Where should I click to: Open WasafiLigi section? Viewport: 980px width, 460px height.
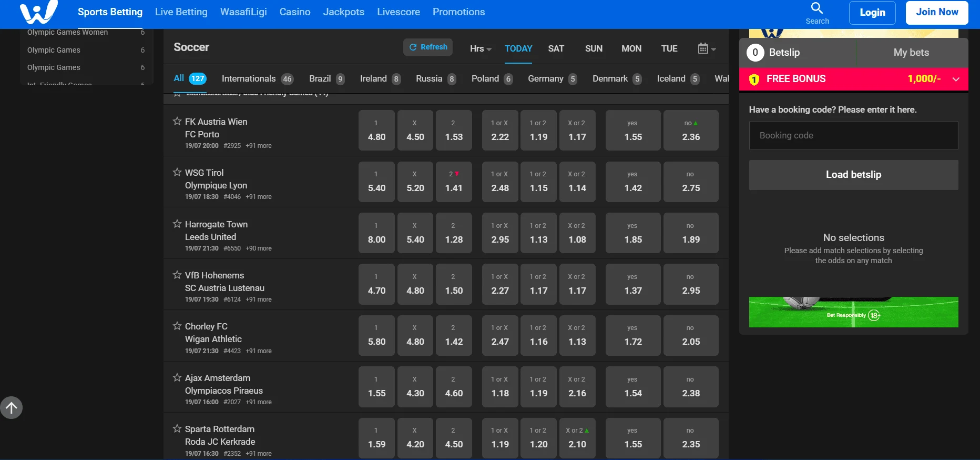pyautogui.click(x=243, y=12)
